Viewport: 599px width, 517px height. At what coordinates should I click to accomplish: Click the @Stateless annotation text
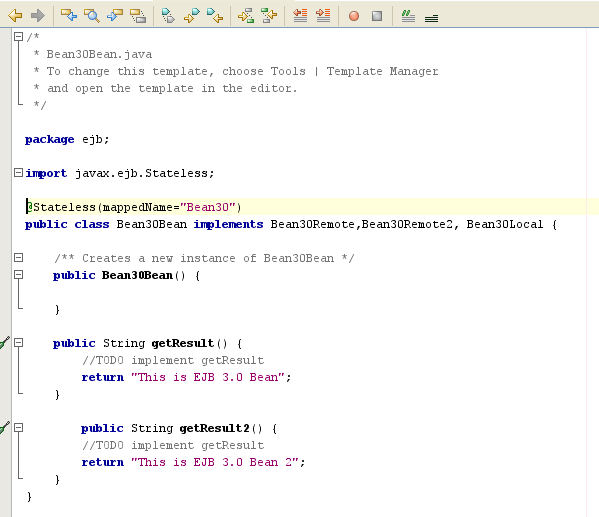[61, 207]
